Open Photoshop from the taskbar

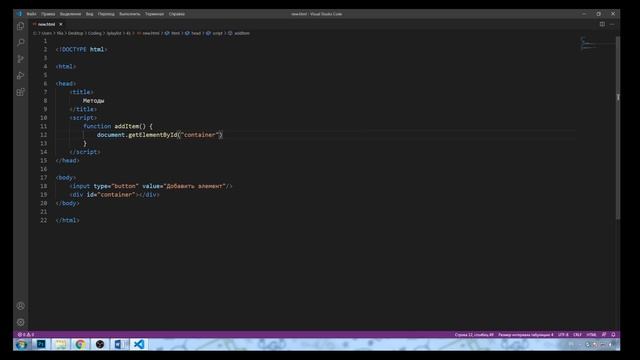point(41,344)
